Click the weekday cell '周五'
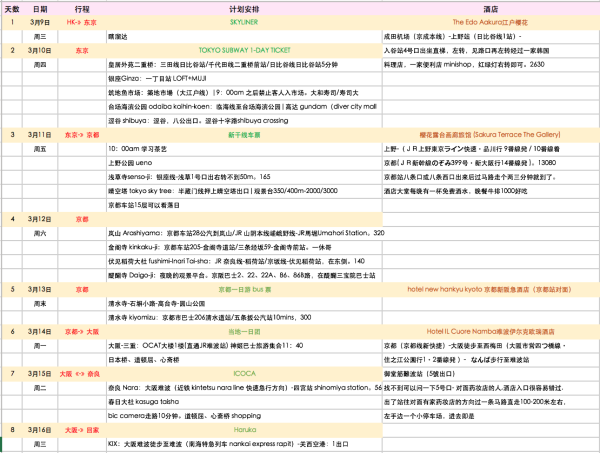The height and width of the screenshot is (453, 600). (40, 149)
